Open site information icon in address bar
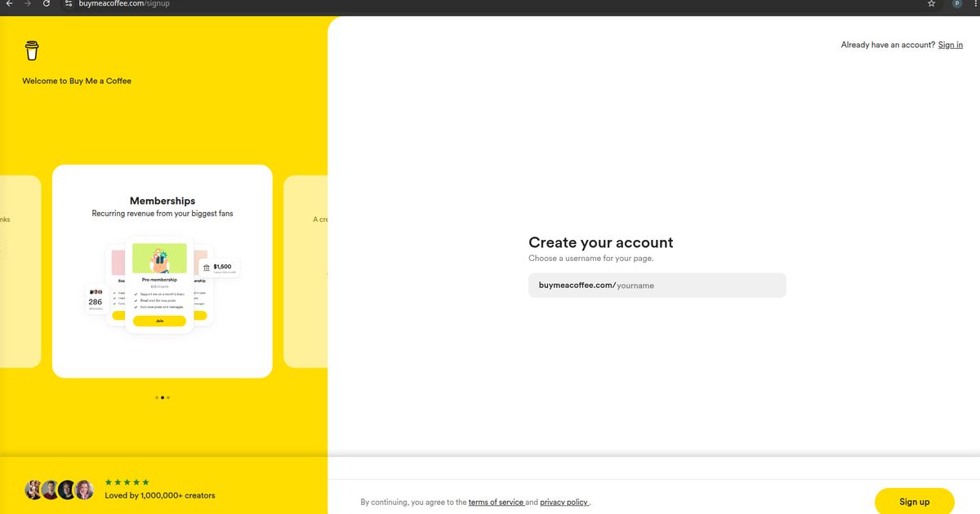 pos(69,4)
